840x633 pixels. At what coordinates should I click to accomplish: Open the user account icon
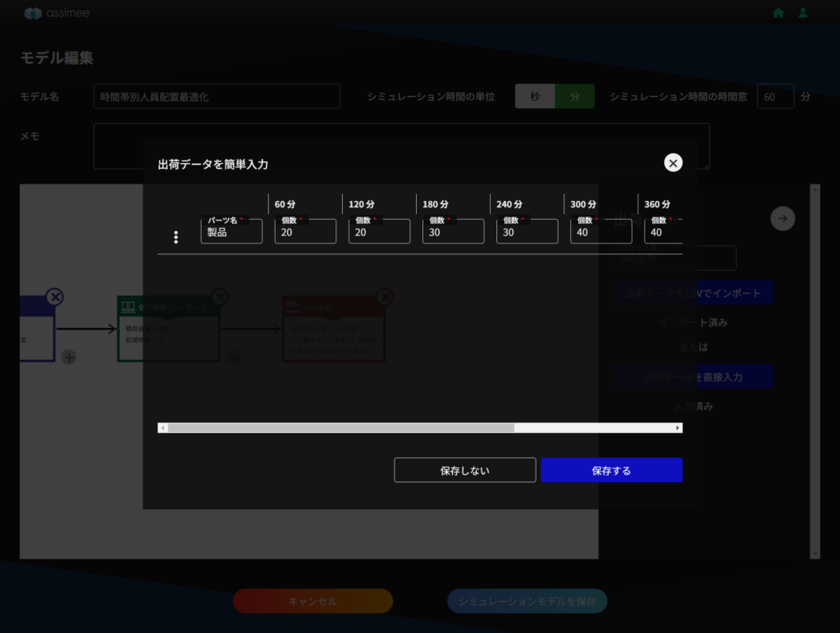click(x=802, y=13)
